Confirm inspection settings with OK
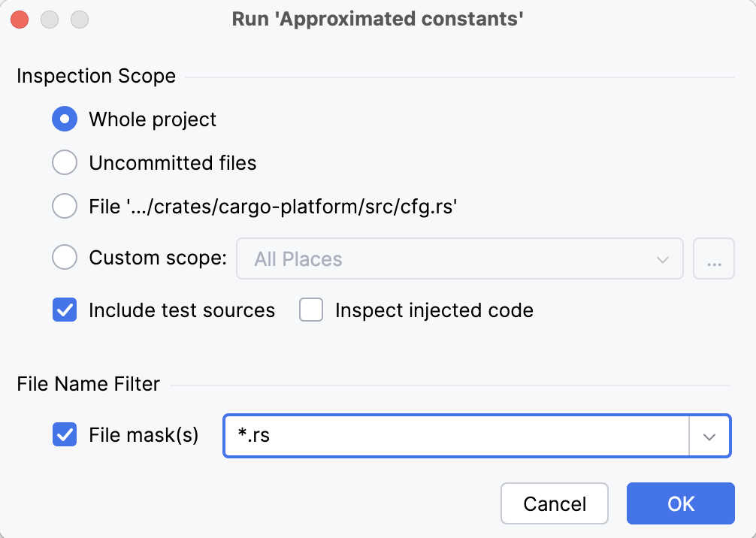This screenshot has width=756, height=538. [680, 503]
